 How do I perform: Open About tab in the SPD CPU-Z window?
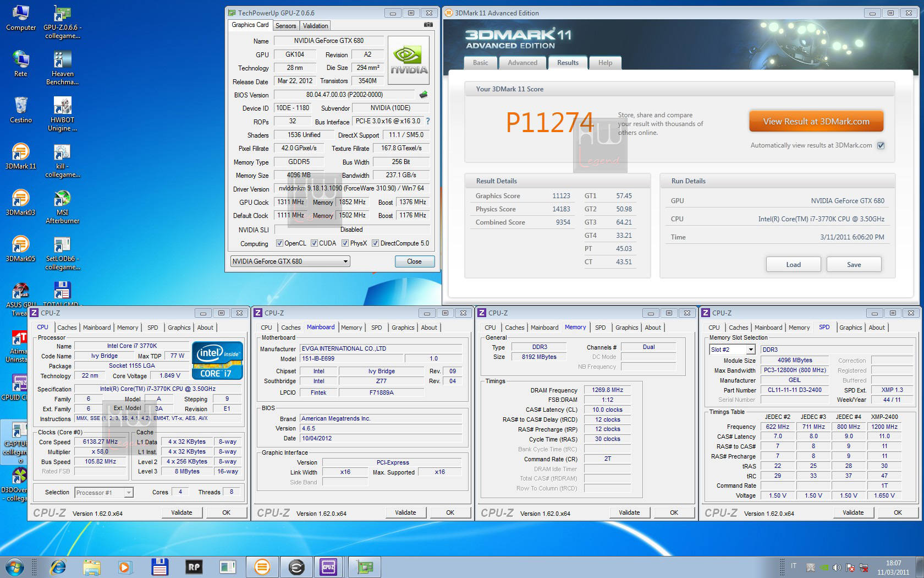(x=877, y=328)
